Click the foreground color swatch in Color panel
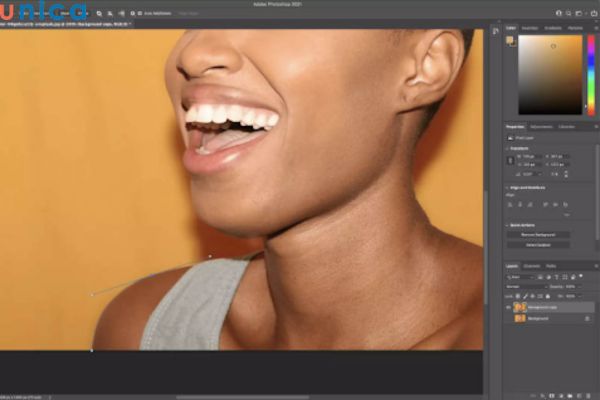 coord(510,40)
